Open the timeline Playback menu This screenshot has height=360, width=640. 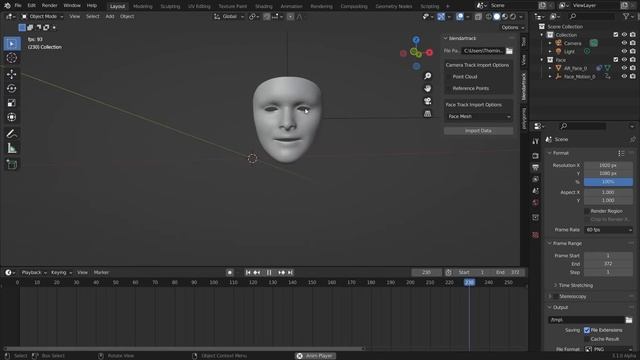33,273
